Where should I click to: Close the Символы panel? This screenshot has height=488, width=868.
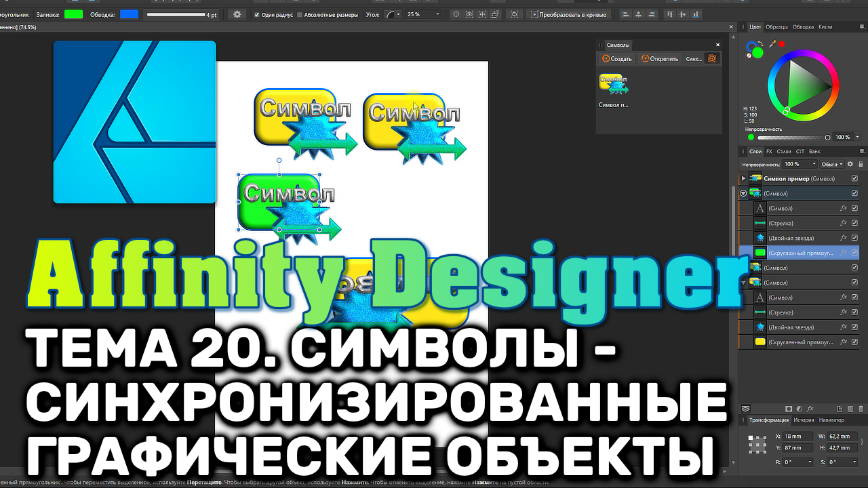717,45
